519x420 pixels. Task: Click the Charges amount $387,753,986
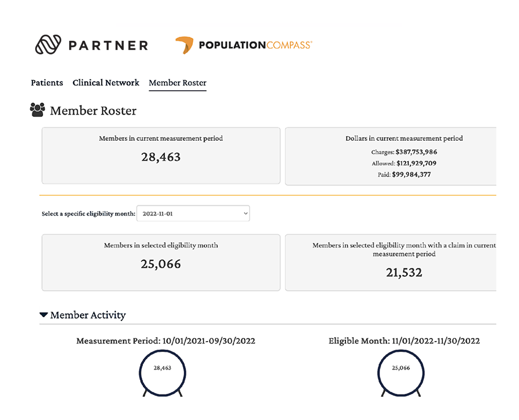(414, 152)
